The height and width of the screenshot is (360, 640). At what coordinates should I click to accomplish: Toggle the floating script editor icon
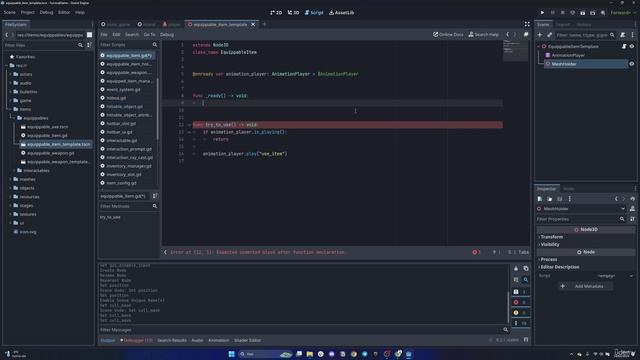pos(526,35)
